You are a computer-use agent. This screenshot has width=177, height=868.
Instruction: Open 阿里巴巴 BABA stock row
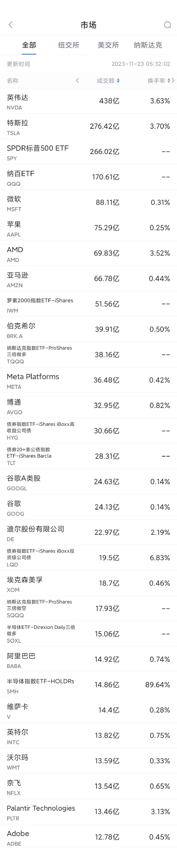pos(88,659)
